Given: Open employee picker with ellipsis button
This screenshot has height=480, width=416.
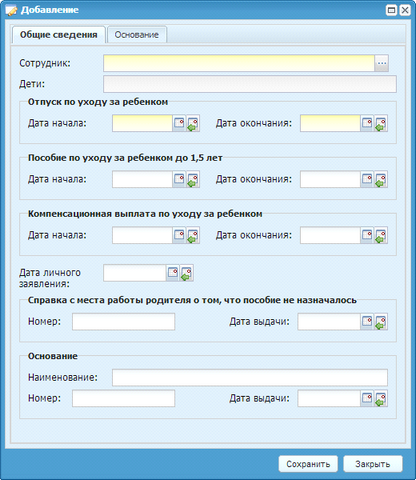Looking at the screenshot, I should pyautogui.click(x=382, y=63).
